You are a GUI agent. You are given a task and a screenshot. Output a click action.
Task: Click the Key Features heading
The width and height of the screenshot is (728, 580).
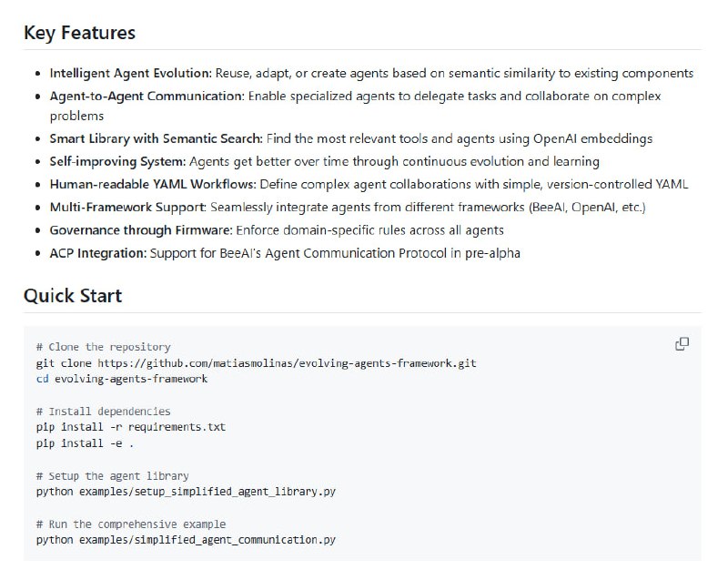click(79, 33)
